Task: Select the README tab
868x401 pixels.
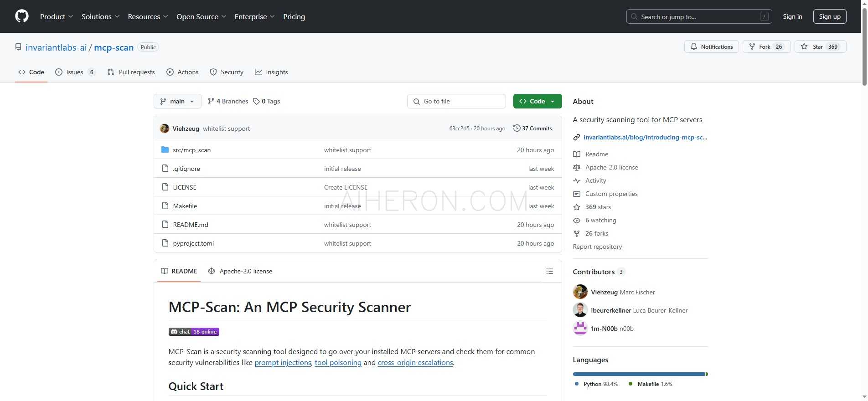Action: pyautogui.click(x=179, y=271)
